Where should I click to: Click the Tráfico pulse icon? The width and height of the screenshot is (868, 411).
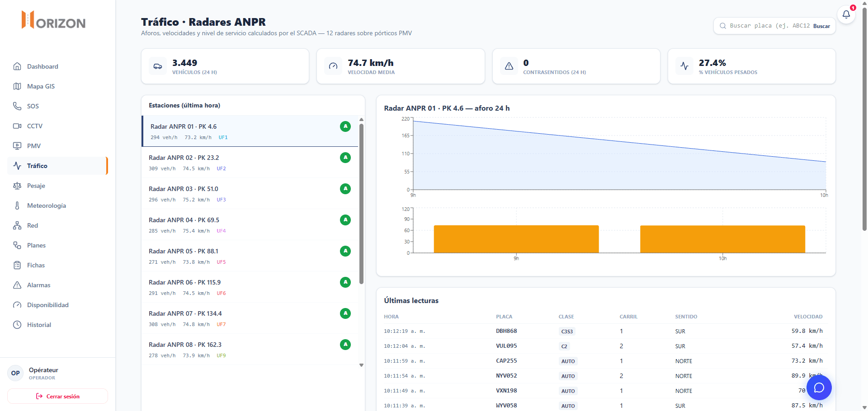[17, 166]
